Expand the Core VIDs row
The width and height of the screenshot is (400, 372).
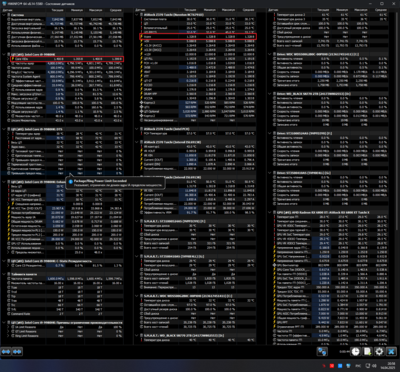coord(9,59)
